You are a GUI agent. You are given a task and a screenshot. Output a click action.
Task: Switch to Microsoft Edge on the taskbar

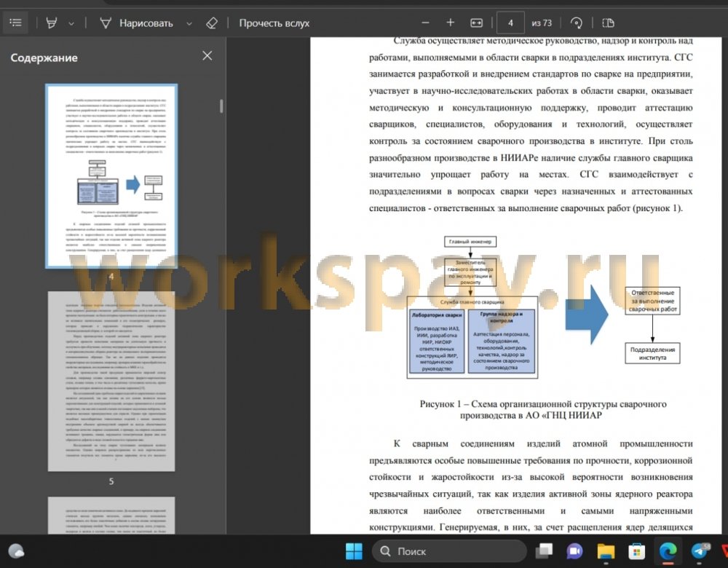point(668,551)
